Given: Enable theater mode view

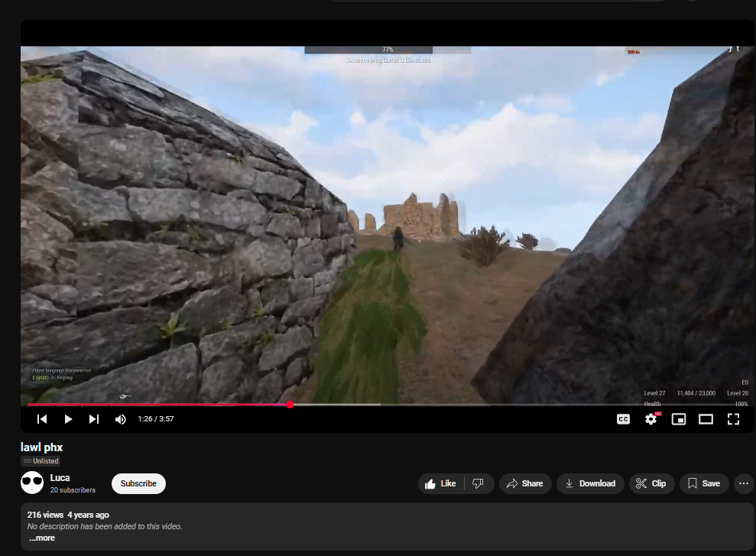Looking at the screenshot, I should [x=706, y=419].
